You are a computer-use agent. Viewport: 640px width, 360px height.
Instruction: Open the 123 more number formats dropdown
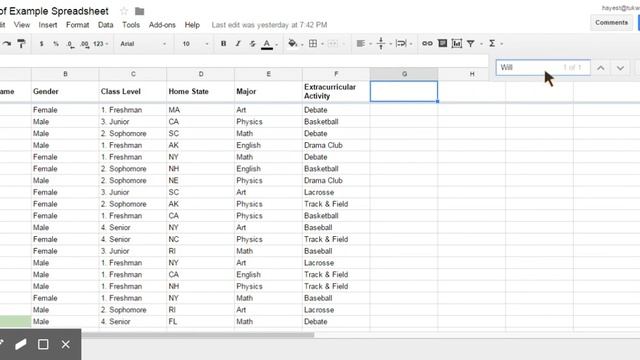click(100, 43)
